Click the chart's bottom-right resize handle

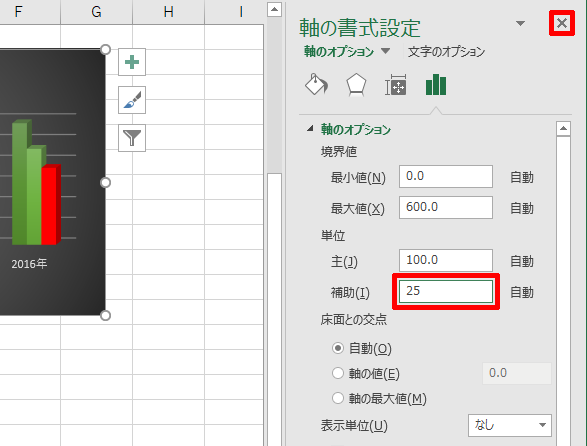pyautogui.click(x=106, y=315)
